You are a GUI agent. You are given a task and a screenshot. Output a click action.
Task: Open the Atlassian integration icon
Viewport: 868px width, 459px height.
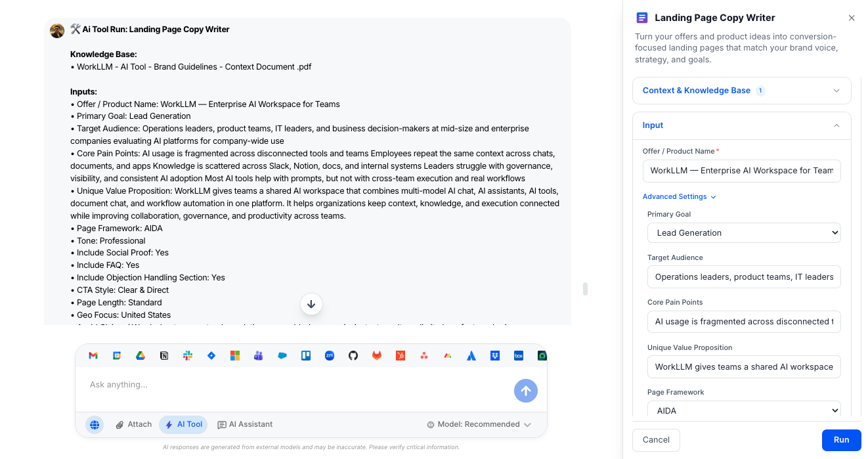point(471,355)
